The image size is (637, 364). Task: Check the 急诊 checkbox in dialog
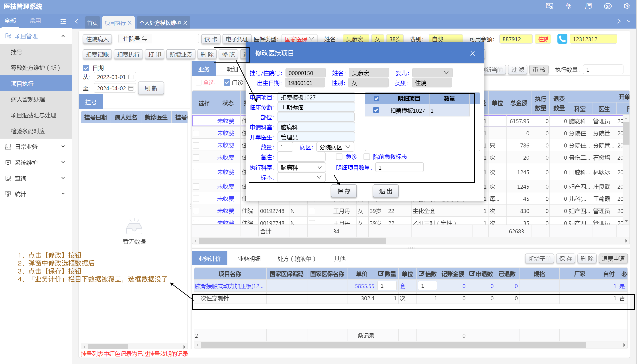[339, 157]
